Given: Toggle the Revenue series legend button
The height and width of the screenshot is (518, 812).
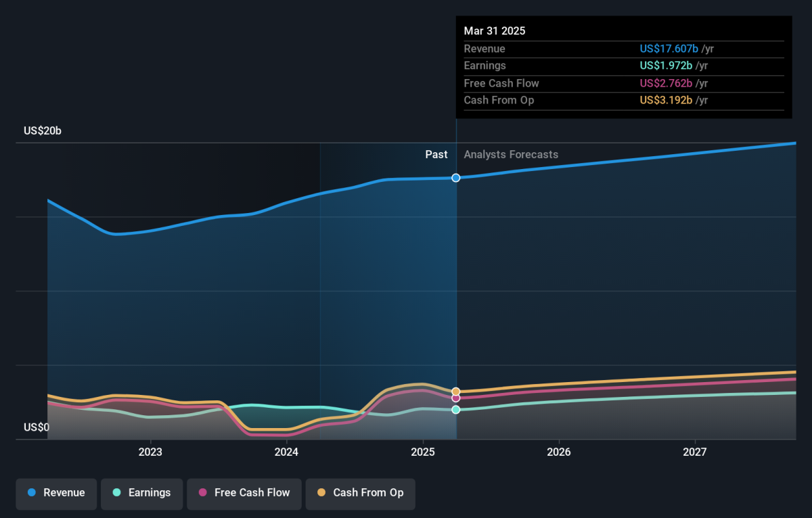Looking at the screenshot, I should coord(57,494).
